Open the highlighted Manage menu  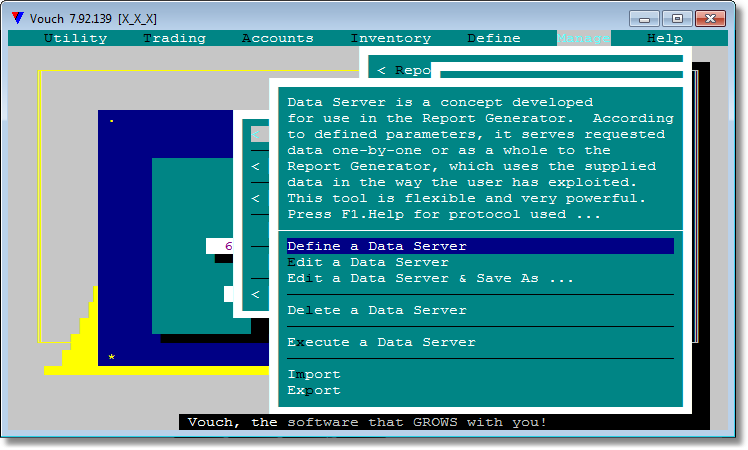tap(583, 38)
